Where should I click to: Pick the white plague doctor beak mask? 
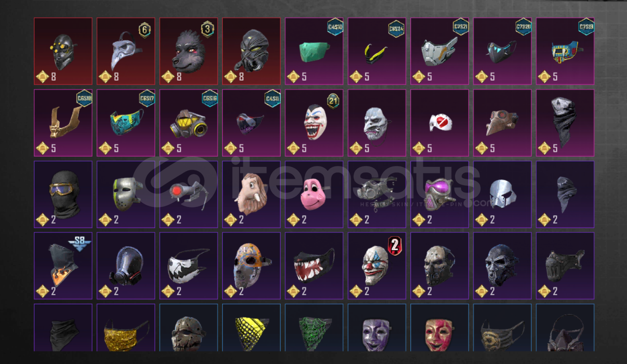point(126,51)
